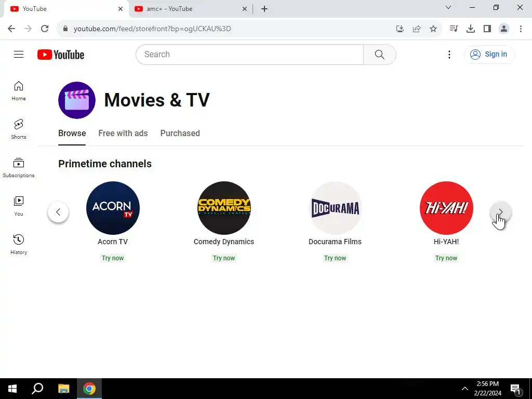Open Subscriptions in the sidebar
The width and height of the screenshot is (532, 399).
(x=19, y=168)
